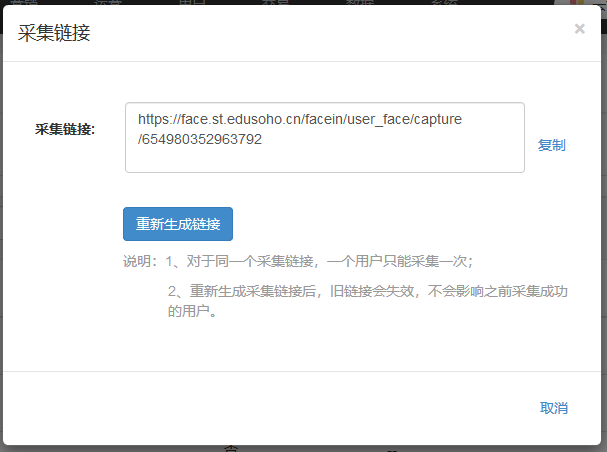Click the https://face.st.edusoho.cn URL line
Image resolution: width=607 pixels, height=452 pixels.
click(300, 119)
